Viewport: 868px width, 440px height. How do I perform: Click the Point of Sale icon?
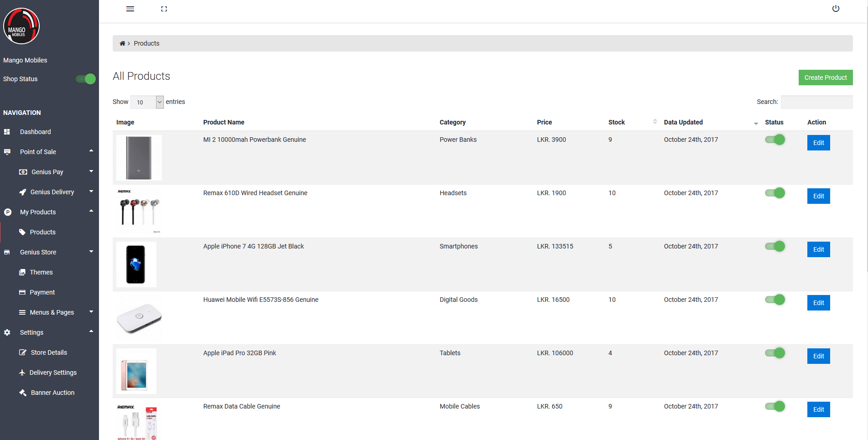coord(7,152)
